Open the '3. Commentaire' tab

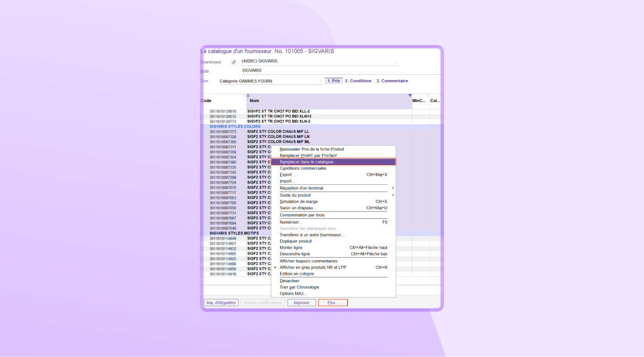(392, 81)
